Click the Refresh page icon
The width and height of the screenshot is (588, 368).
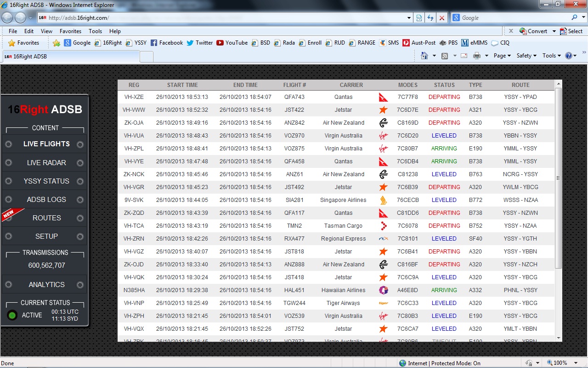pyautogui.click(x=430, y=18)
